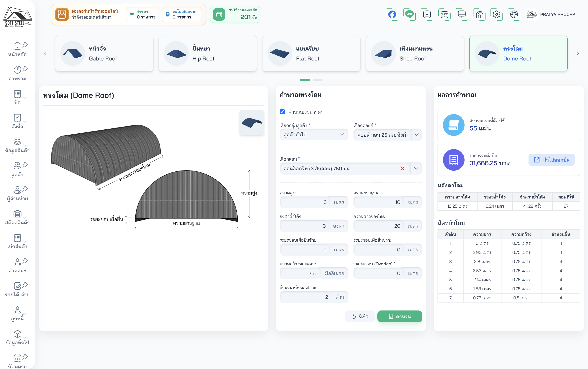Click the ความยาวของโดม input field
588x369 pixels.
378,226
